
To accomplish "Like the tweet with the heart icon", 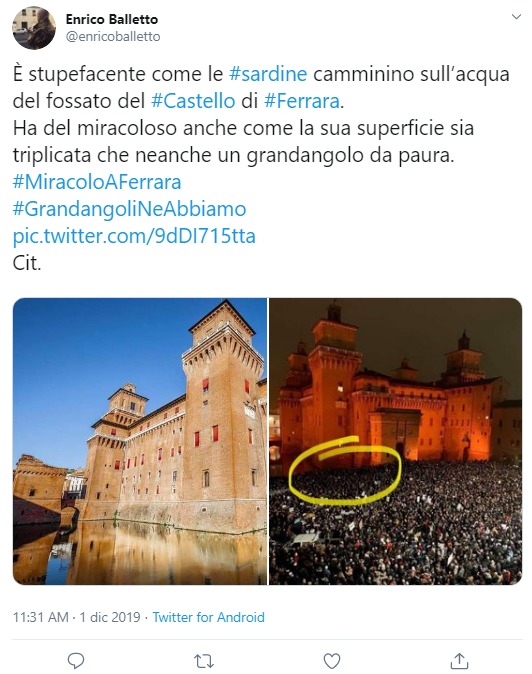I will point(332,661).
